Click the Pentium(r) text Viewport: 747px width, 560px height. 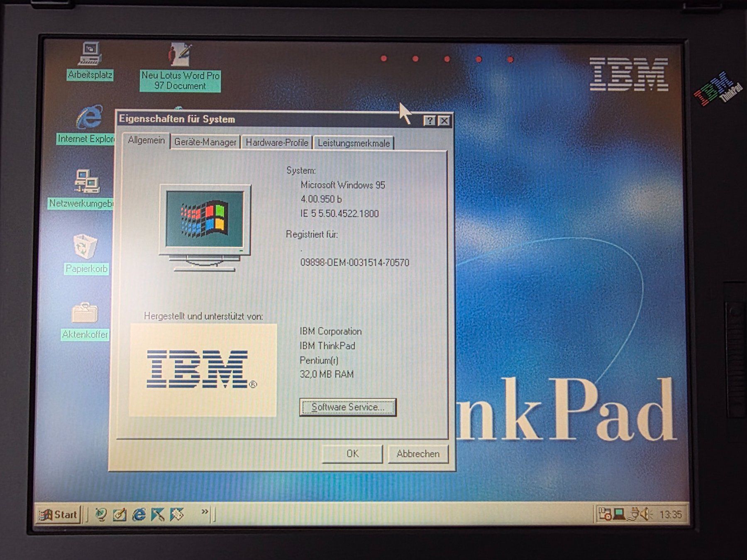[x=319, y=360]
